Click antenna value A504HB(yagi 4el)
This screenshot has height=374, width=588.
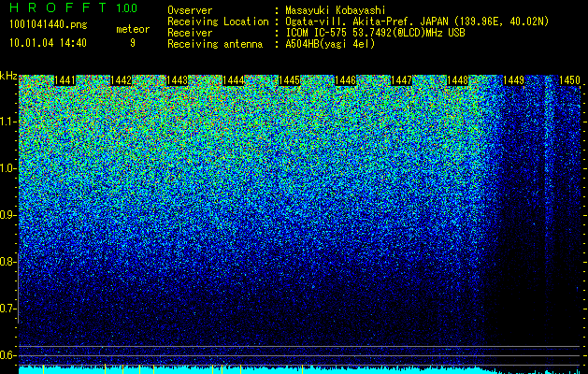330,44
